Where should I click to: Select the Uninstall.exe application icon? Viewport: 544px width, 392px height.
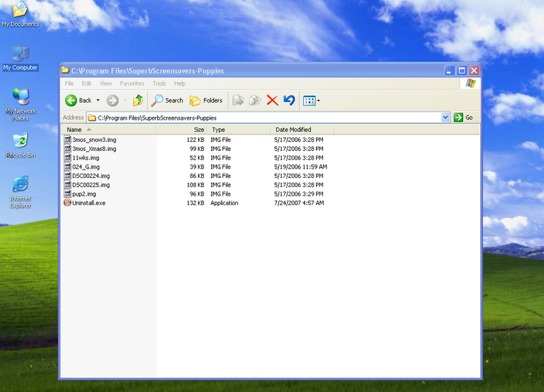tap(67, 202)
